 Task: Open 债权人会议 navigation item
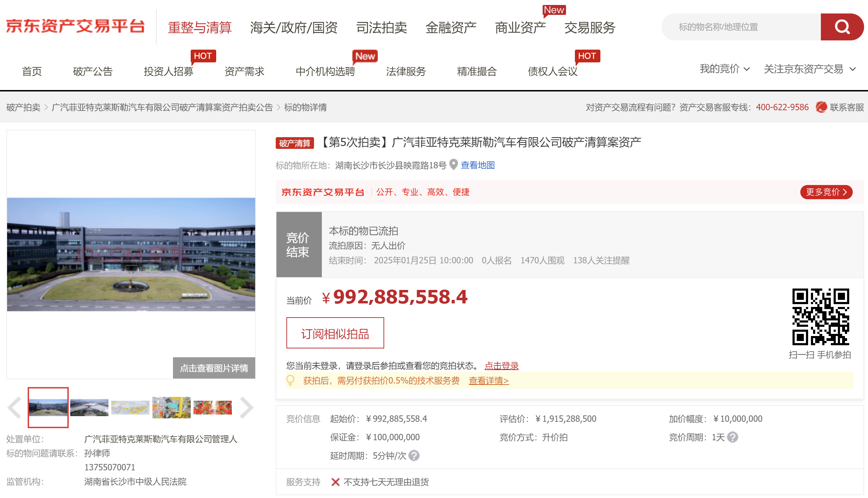tap(553, 71)
